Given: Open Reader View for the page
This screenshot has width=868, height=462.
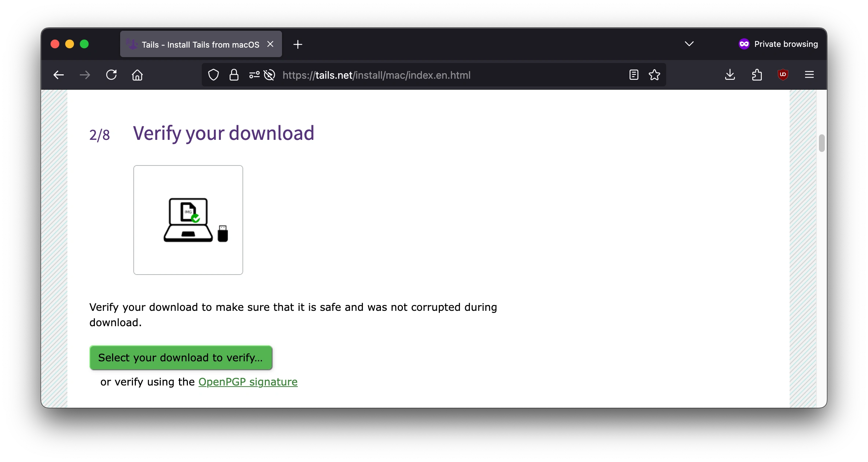Looking at the screenshot, I should 633,75.
